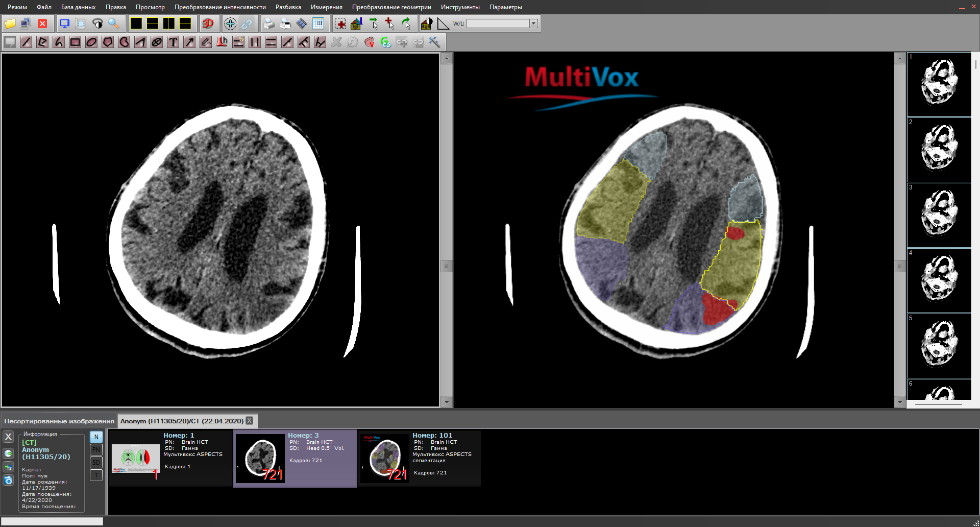Viewport: 980px width, 527px height.
Task: Toggle the N series sort button
Action: click(96, 437)
